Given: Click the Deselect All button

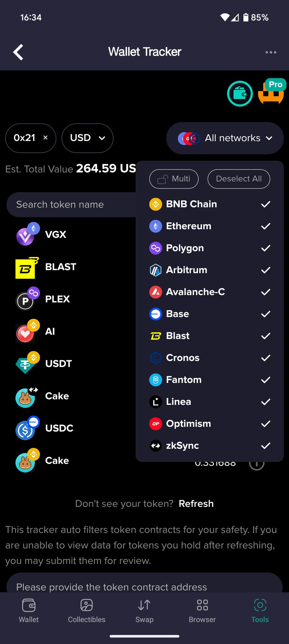Looking at the screenshot, I should pos(239,179).
